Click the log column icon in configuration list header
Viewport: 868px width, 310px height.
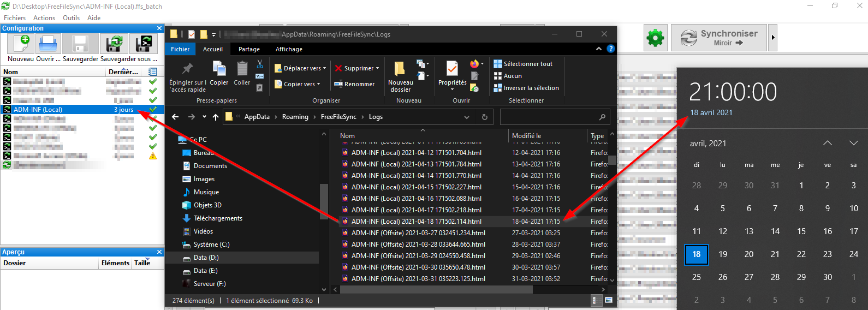point(153,71)
